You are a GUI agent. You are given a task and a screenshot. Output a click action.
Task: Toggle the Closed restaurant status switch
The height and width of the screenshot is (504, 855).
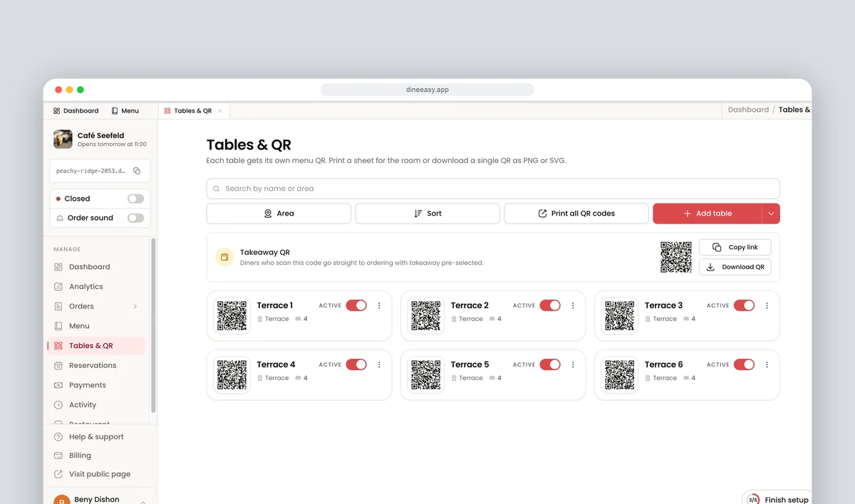point(135,199)
